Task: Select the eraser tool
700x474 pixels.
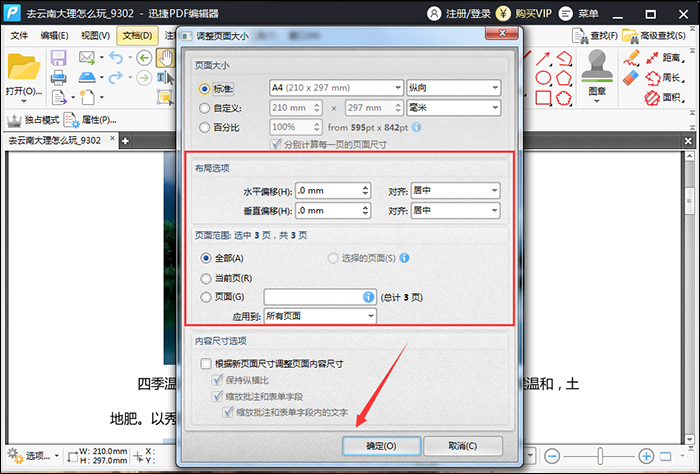Action: click(631, 78)
